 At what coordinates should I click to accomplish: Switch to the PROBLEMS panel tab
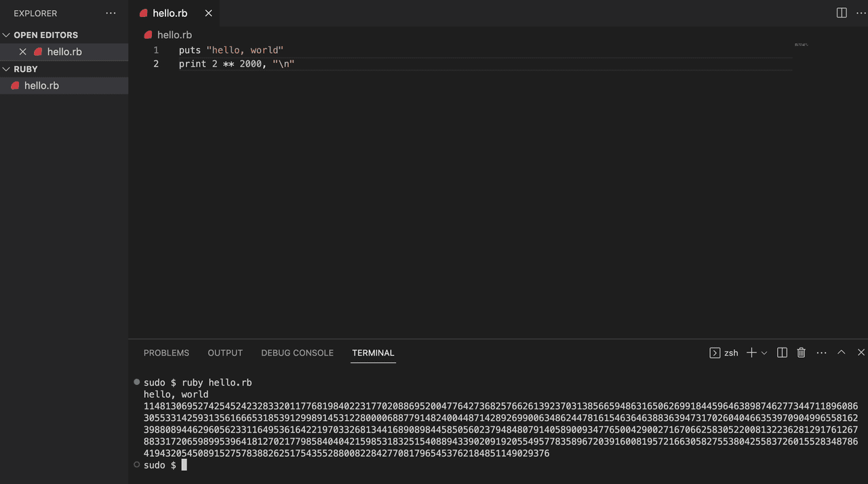166,353
